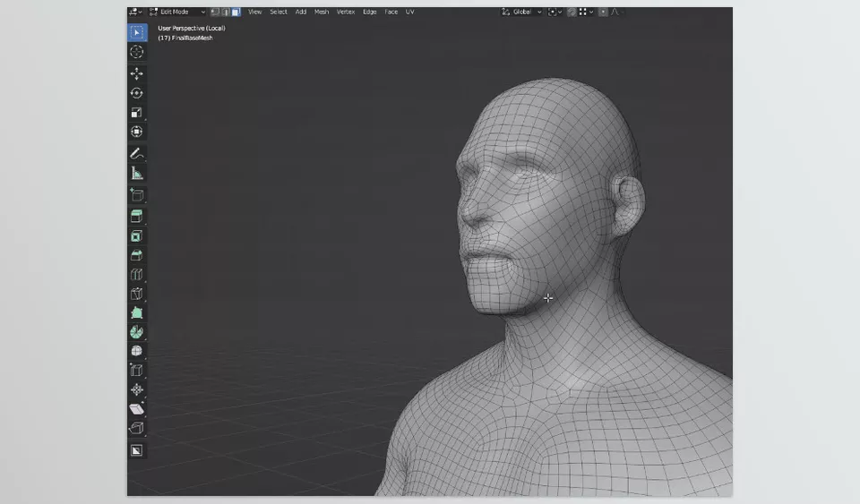Open the Edit Mode dropdown
This screenshot has width=860, height=504.
[177, 12]
